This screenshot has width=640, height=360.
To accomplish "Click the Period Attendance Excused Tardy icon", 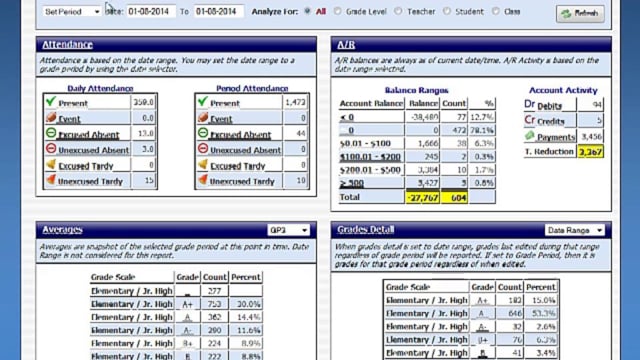I will coord(203,164).
